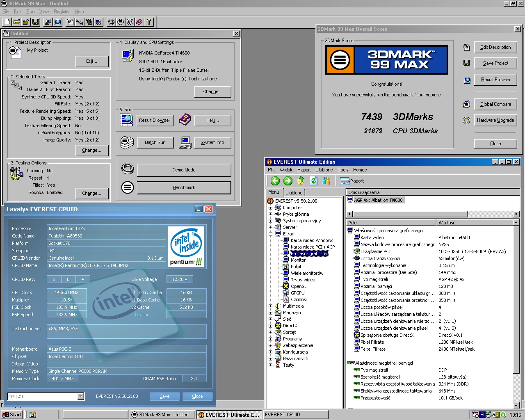Click the System Info computer icon in 3DMark toolbar
Viewport: 525px width, 420px height.
click(48, 22)
